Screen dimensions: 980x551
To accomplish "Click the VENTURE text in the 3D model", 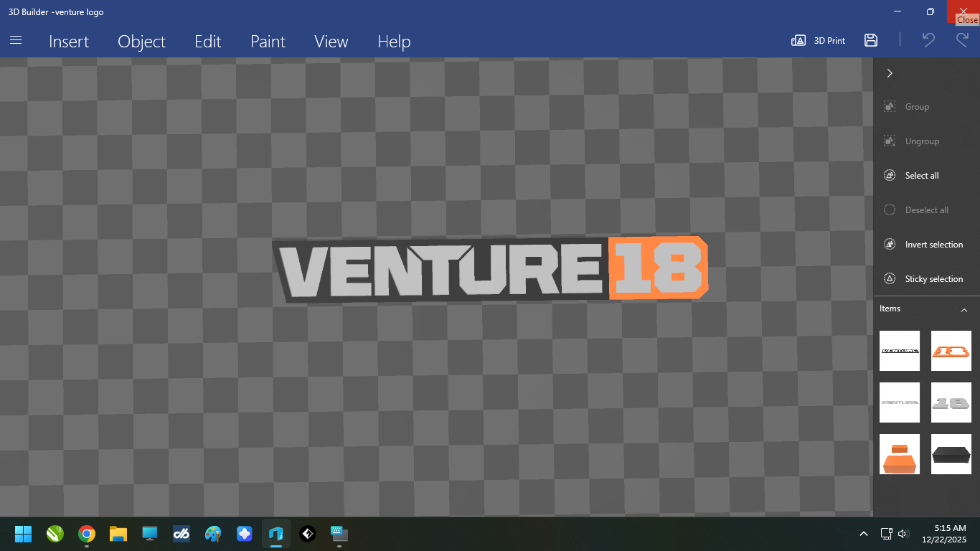I will (x=440, y=271).
